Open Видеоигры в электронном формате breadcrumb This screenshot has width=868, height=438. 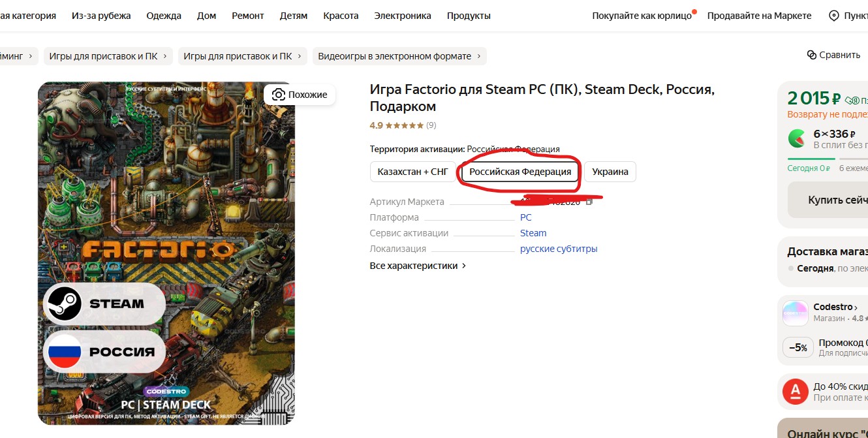399,56
